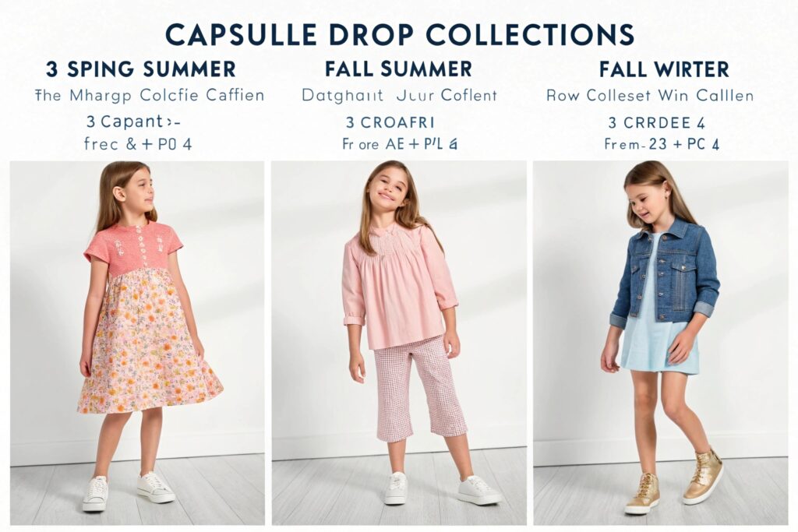Click the pink blouse outfit photo
Image resolution: width=798 pixels, height=532 pixels.
pos(399,343)
